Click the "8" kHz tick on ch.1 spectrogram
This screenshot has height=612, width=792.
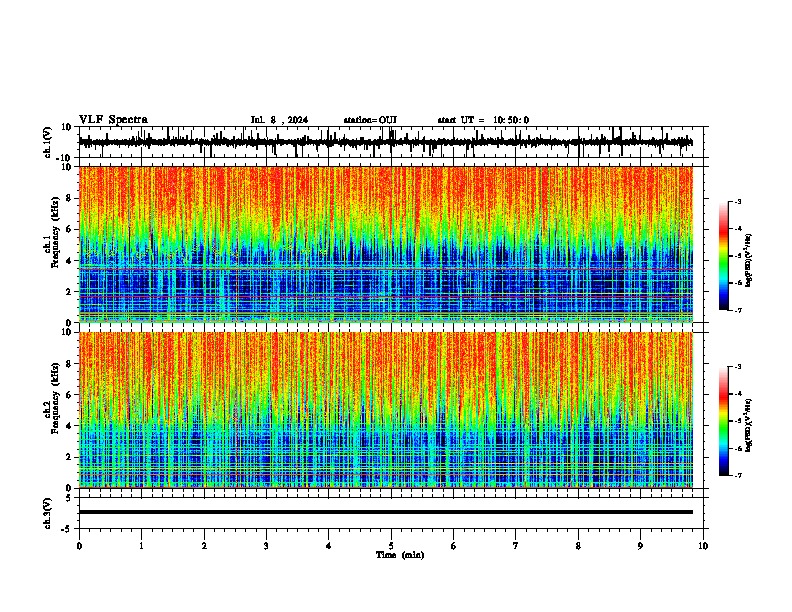[69, 198]
